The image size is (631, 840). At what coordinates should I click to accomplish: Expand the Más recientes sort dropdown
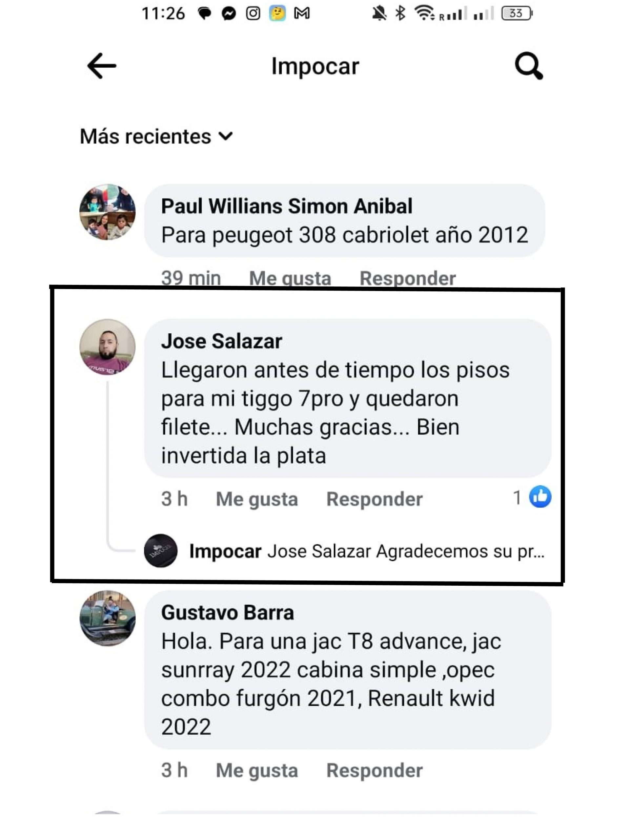(156, 136)
